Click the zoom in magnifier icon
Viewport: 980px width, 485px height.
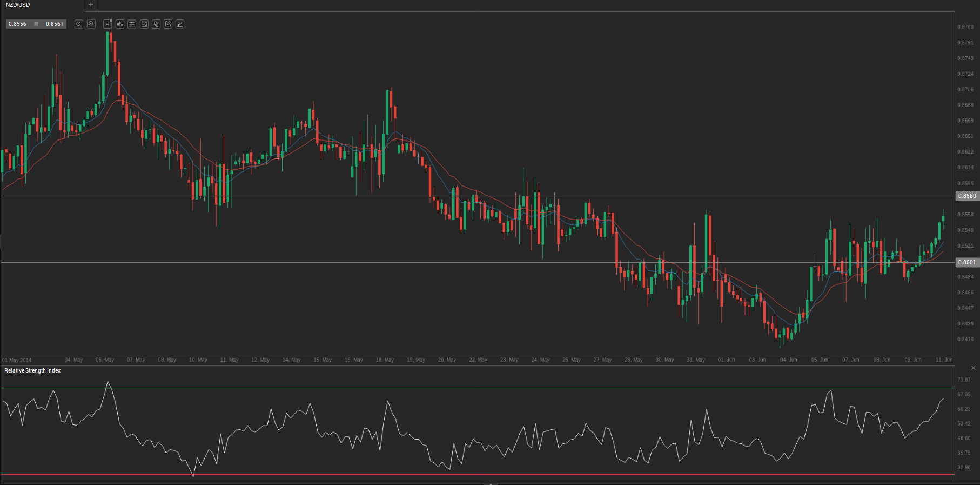click(91, 24)
